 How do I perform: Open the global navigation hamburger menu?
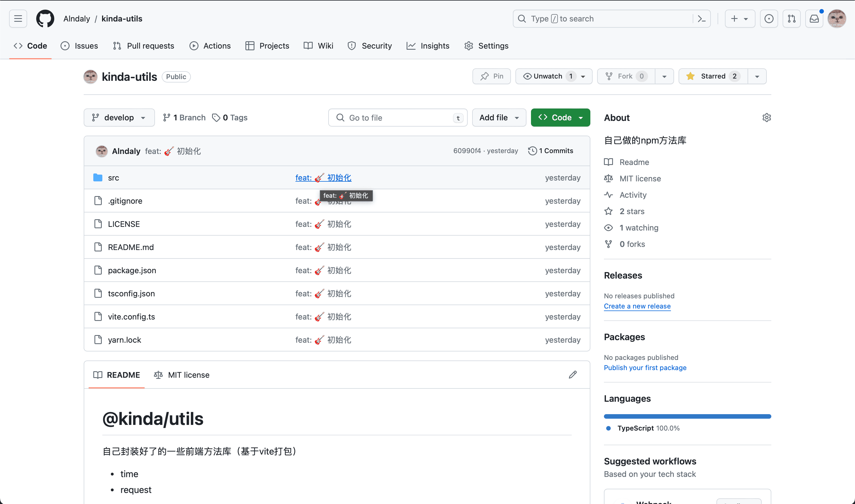18,19
